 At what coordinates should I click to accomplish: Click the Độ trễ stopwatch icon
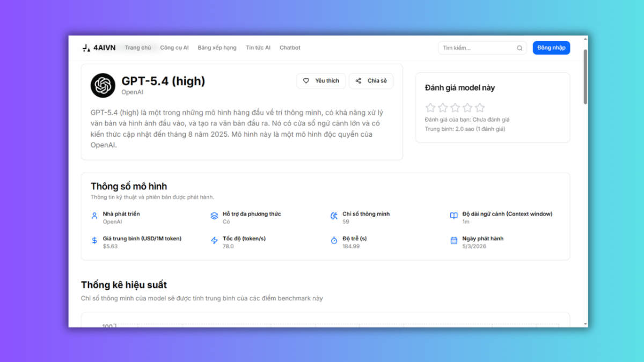pyautogui.click(x=334, y=241)
